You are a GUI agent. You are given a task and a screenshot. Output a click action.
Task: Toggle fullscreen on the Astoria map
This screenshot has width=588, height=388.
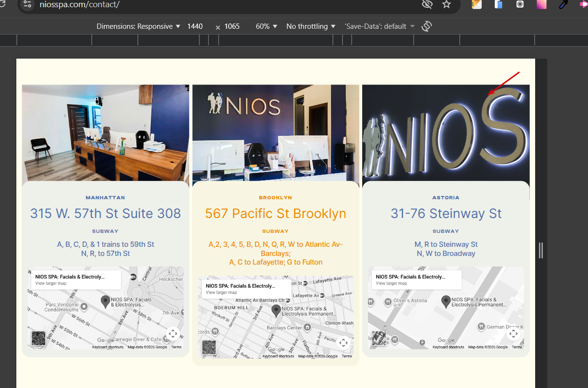(x=514, y=334)
